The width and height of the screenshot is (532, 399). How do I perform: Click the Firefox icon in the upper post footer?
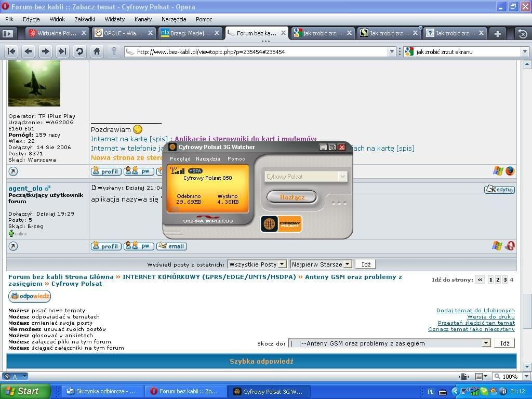pyautogui.click(x=510, y=170)
